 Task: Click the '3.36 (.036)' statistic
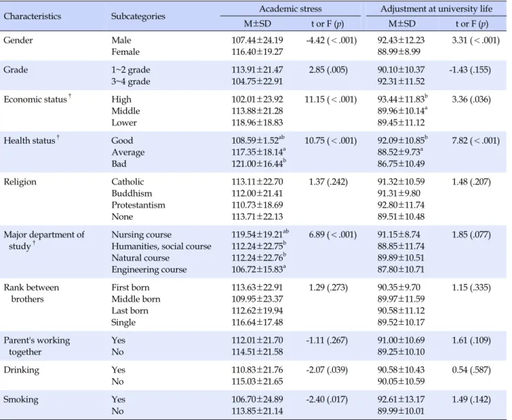click(471, 99)
